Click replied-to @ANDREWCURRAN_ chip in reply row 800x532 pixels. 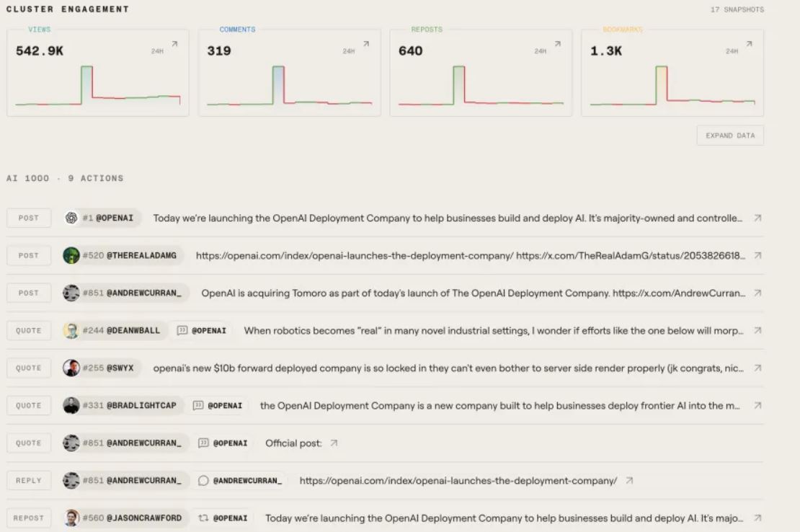240,481
